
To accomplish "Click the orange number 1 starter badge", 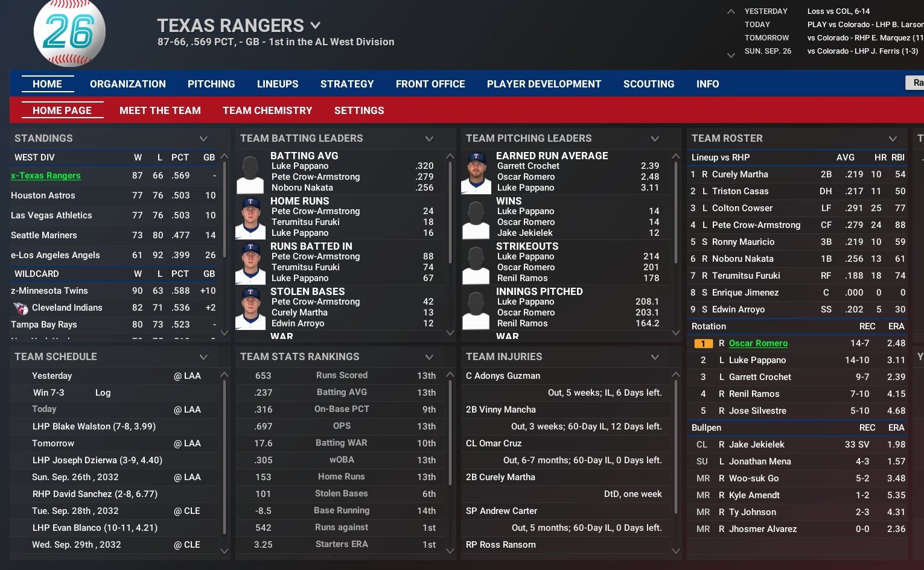I will click(704, 344).
